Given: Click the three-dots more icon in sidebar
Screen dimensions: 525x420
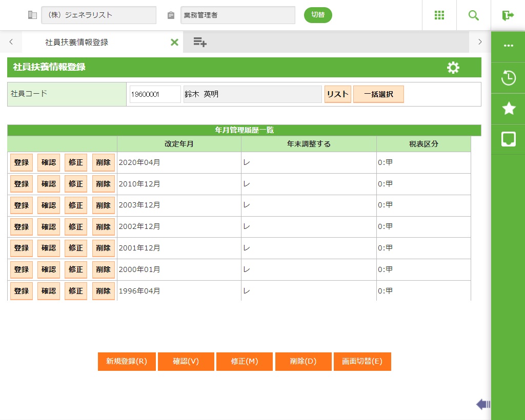Looking at the screenshot, I should 508,46.
